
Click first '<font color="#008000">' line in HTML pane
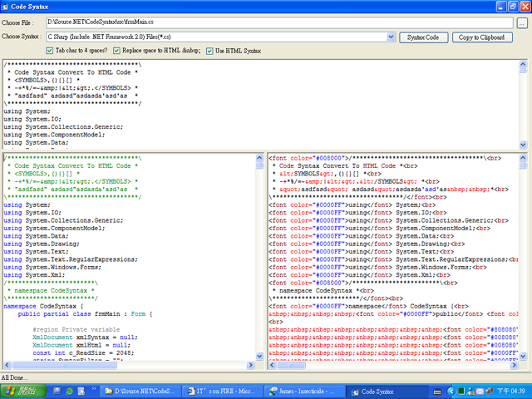[x=385, y=158]
